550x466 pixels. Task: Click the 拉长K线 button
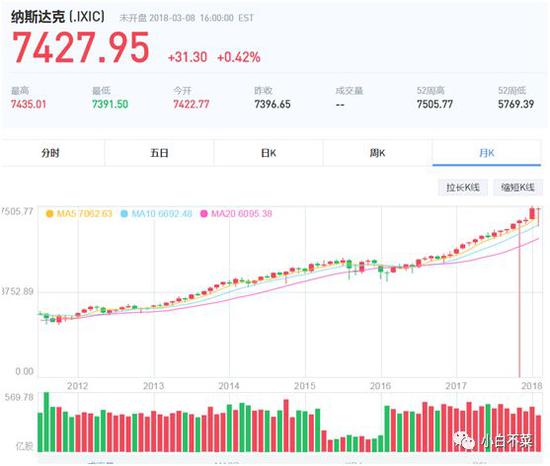click(463, 187)
